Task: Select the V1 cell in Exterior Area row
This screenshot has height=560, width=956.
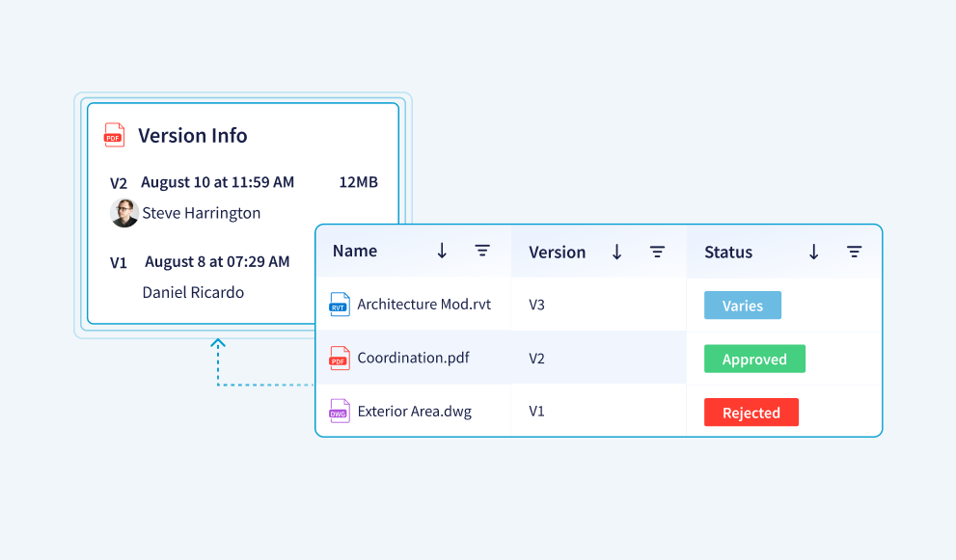Action: 536,412
